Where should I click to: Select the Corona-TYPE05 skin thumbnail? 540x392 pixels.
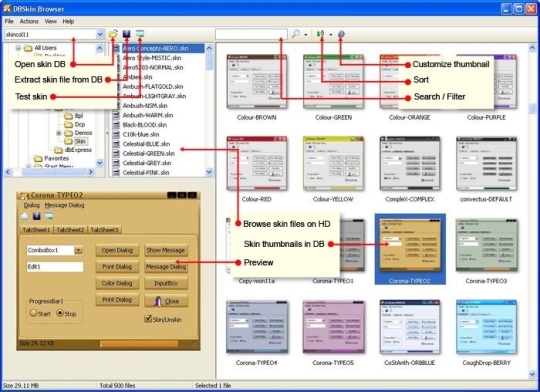(333, 327)
